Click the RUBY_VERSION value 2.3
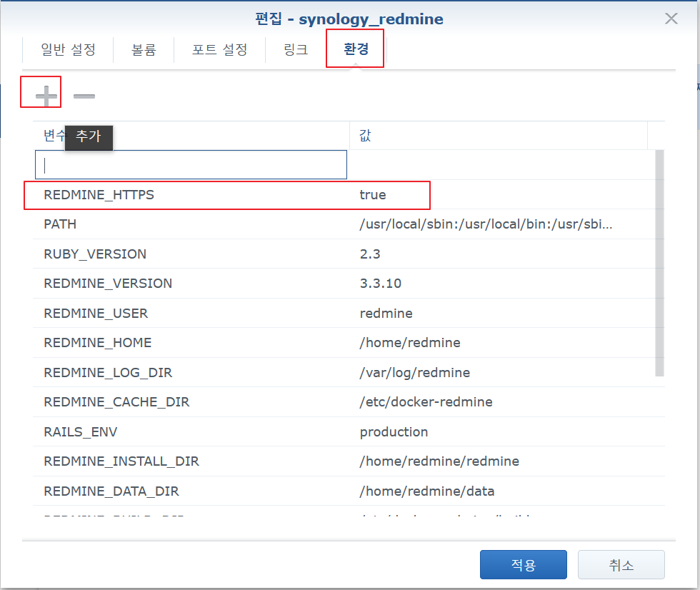700x590 pixels. coord(370,254)
